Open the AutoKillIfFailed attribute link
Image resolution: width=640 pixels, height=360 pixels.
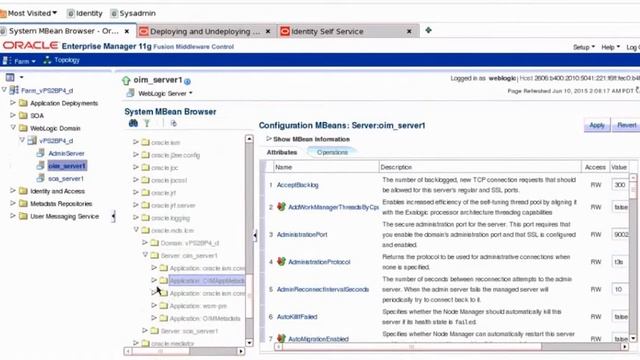(297, 317)
